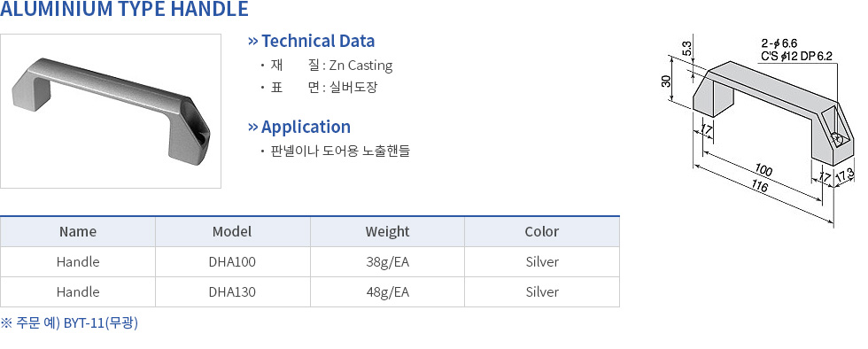
Task: Click the 2-ø6.6 hole annotation
Action: pyautogui.click(x=779, y=43)
